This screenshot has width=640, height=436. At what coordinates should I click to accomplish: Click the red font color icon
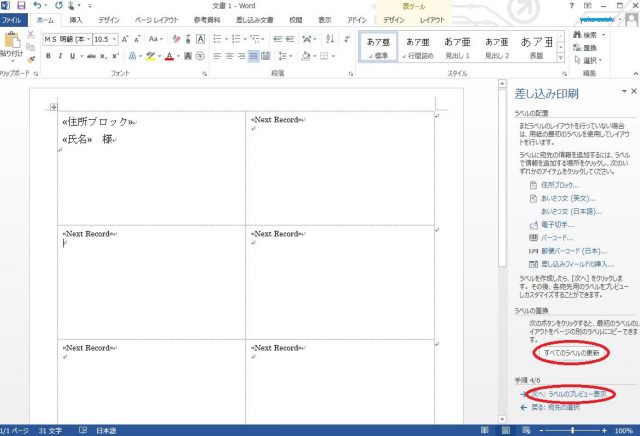170,56
